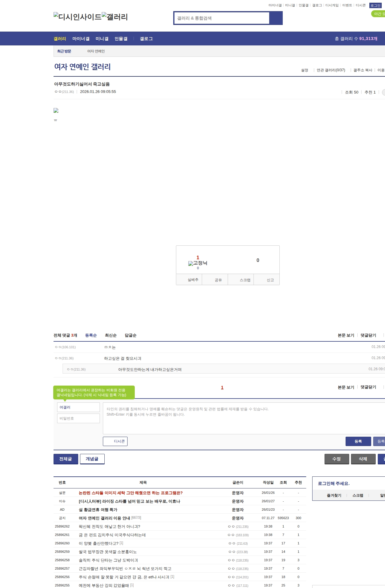Screen dimensions: 385x588
Task: Select 미니갤 in the blue navigation bar
Action: [102, 39]
